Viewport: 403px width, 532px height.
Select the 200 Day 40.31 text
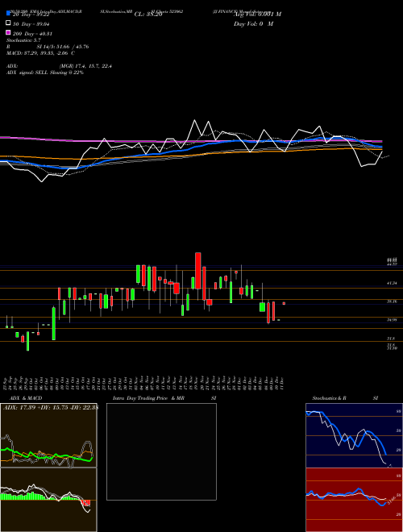coord(32,34)
